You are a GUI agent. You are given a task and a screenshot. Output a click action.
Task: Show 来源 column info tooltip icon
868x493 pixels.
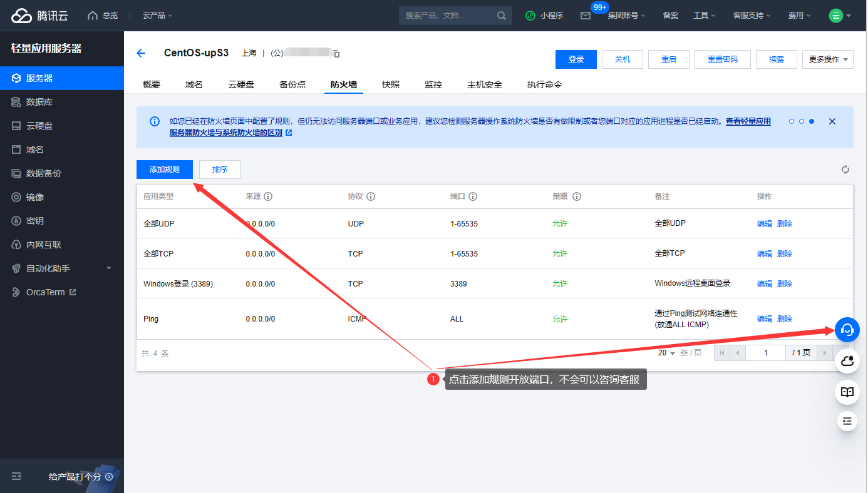(268, 196)
